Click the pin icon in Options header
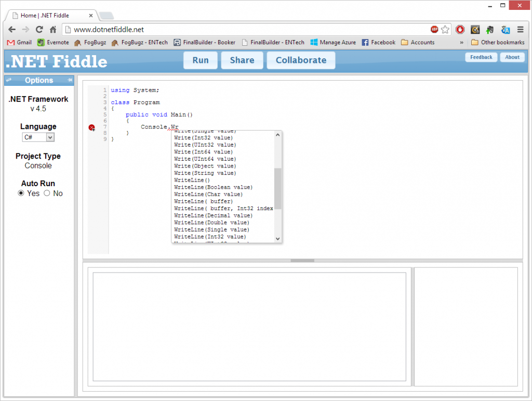This screenshot has height=401, width=532. click(70, 80)
